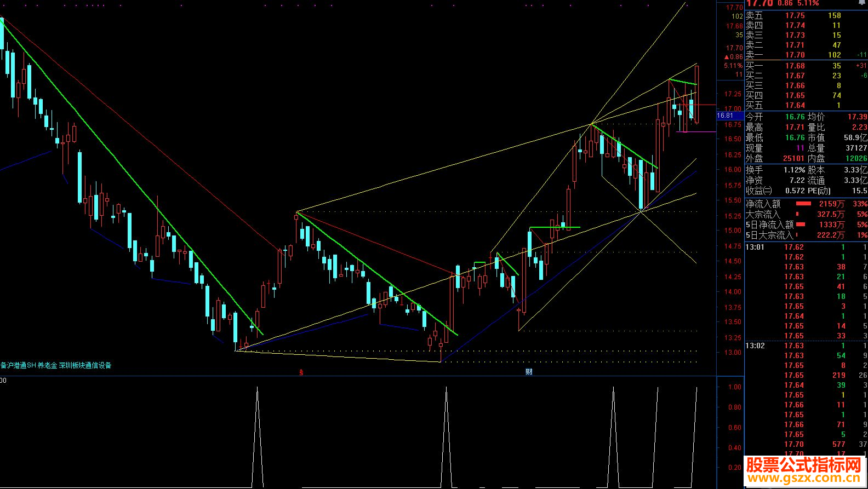Select the 买五 17.64 bid row
The height and width of the screenshot is (489, 868).
806,105
